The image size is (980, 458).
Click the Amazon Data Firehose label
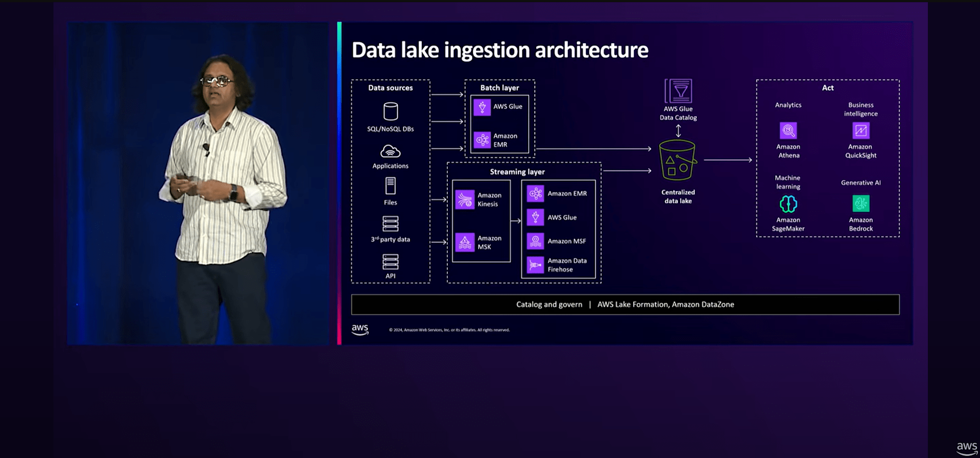click(x=567, y=265)
